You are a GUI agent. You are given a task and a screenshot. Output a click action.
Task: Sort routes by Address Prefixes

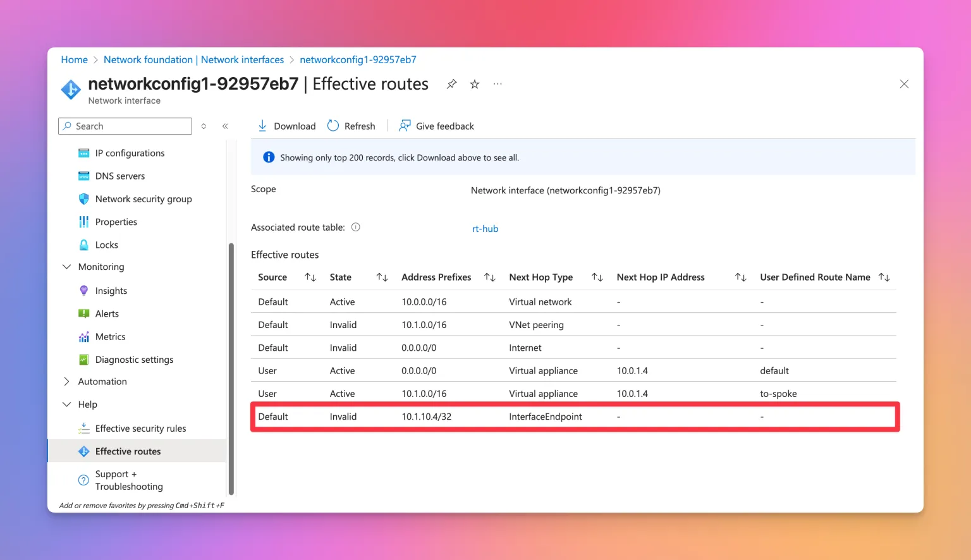[x=489, y=277]
